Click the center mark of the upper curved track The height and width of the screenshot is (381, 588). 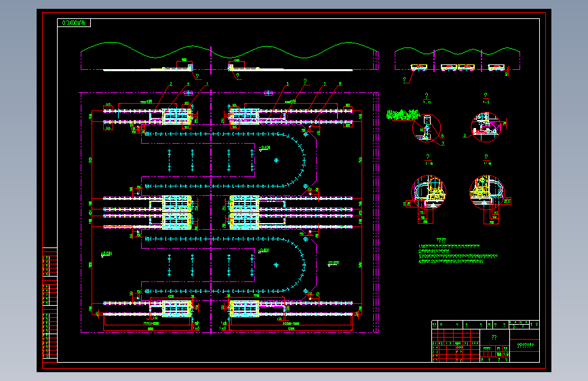click(277, 160)
